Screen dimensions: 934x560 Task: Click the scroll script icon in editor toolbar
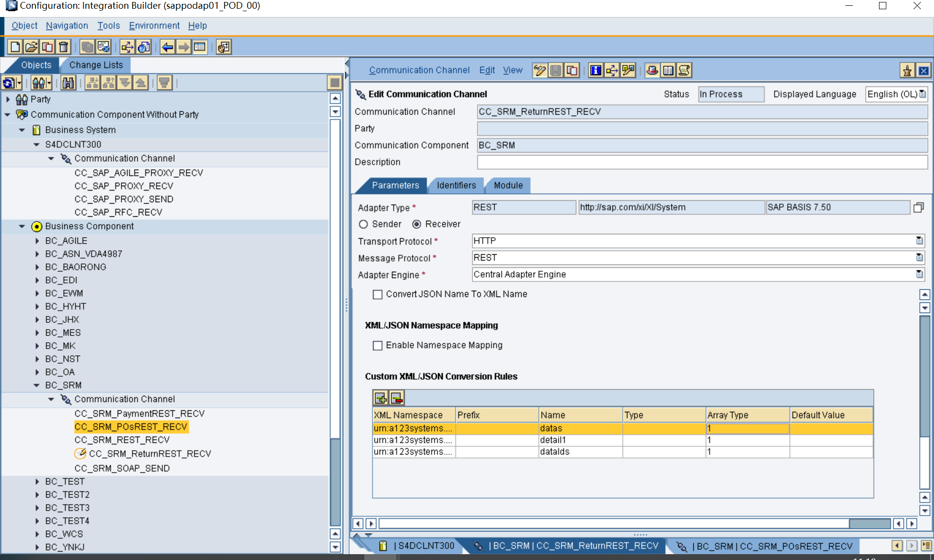684,70
